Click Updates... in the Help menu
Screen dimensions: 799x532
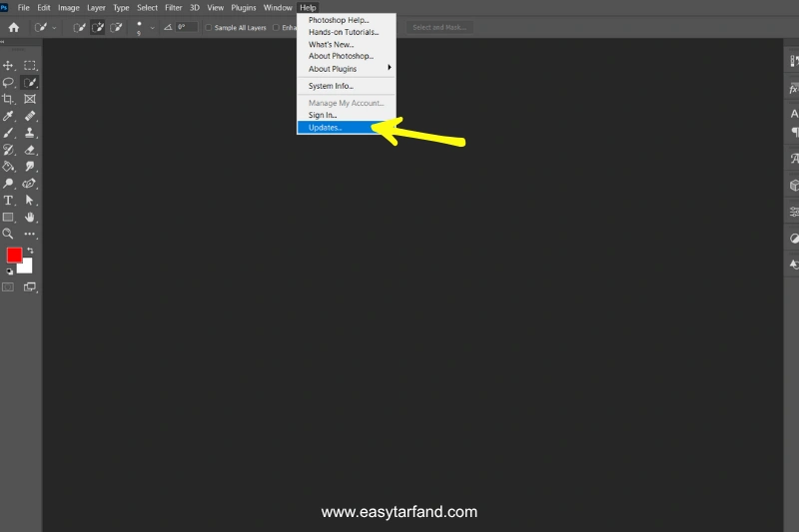pos(326,128)
